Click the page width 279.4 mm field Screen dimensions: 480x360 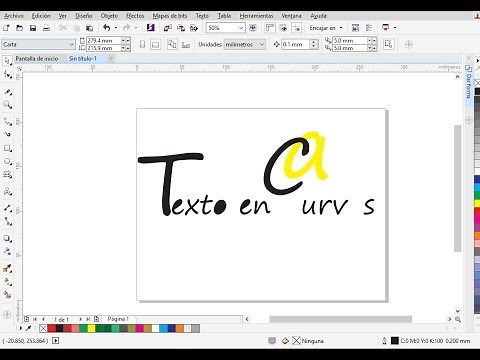103,40
